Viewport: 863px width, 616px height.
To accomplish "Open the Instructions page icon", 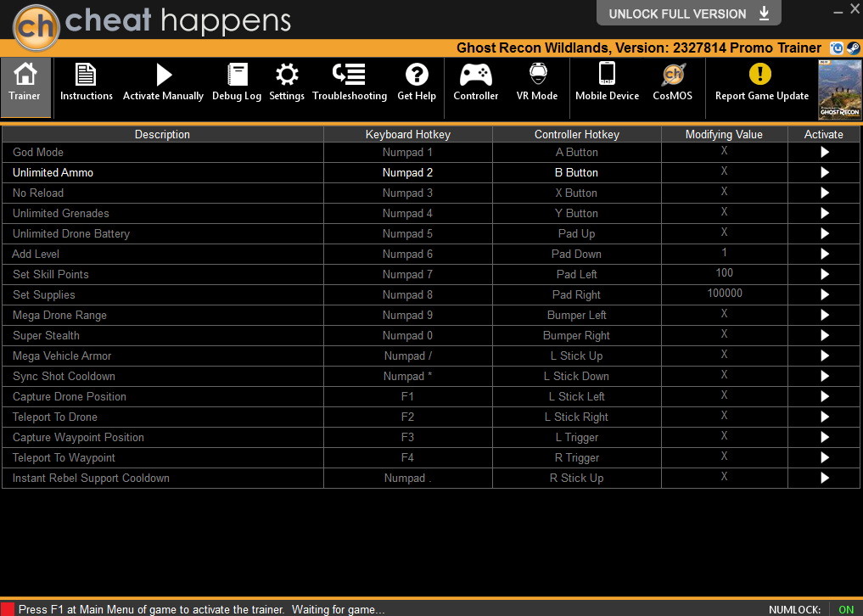I will (86, 75).
